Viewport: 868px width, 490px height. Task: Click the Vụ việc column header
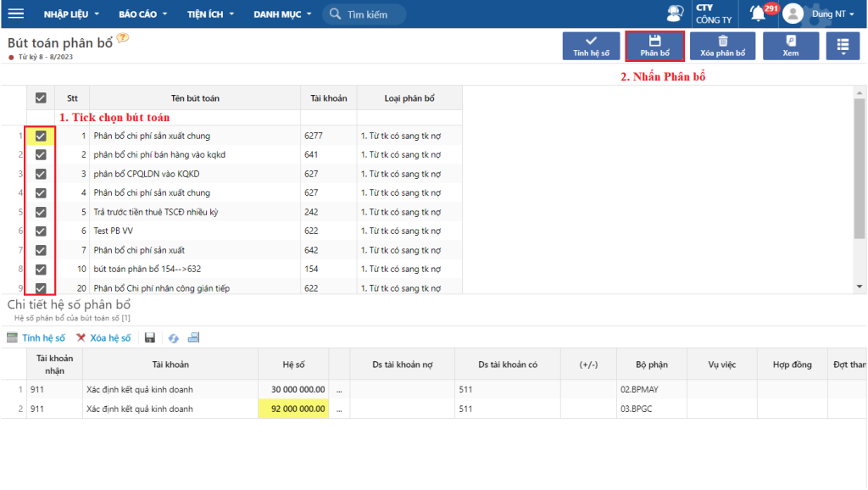[x=722, y=365]
